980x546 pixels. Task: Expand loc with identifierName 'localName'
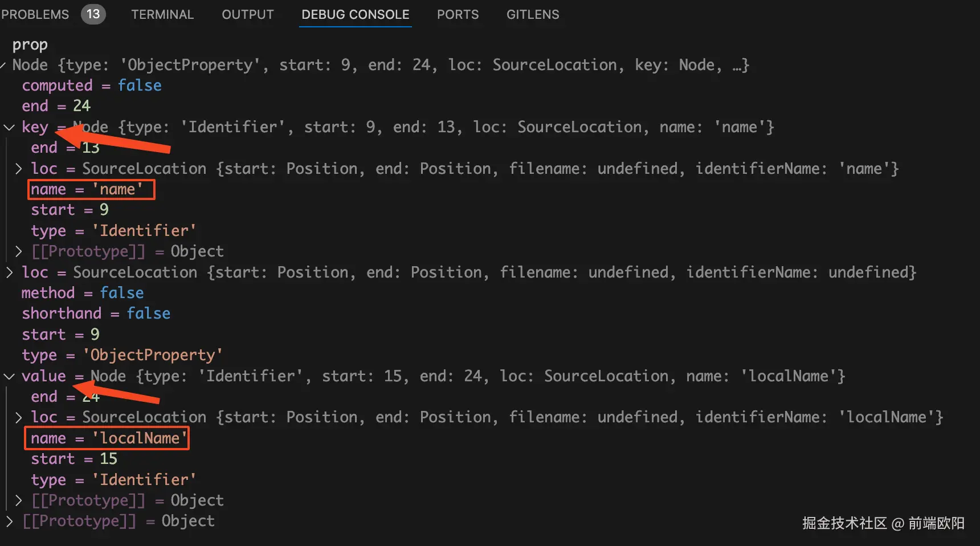(19, 418)
